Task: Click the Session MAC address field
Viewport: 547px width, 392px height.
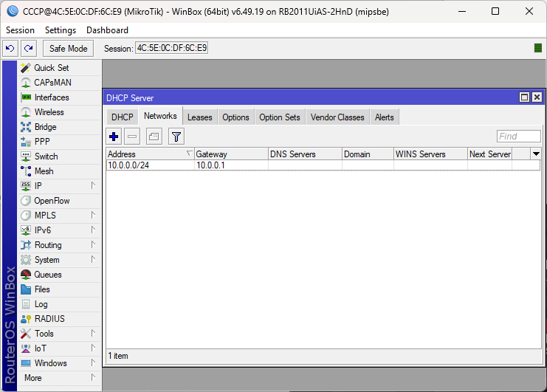Action: [x=172, y=48]
